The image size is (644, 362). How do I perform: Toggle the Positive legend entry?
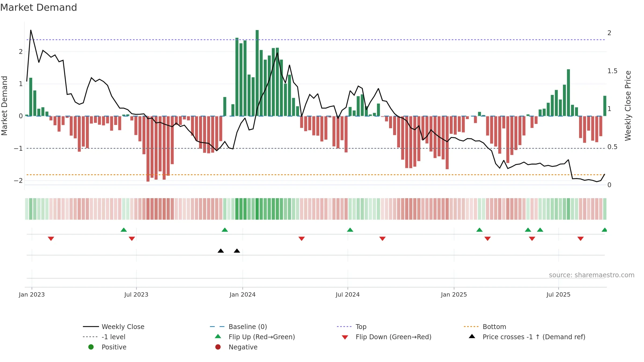tap(107, 347)
